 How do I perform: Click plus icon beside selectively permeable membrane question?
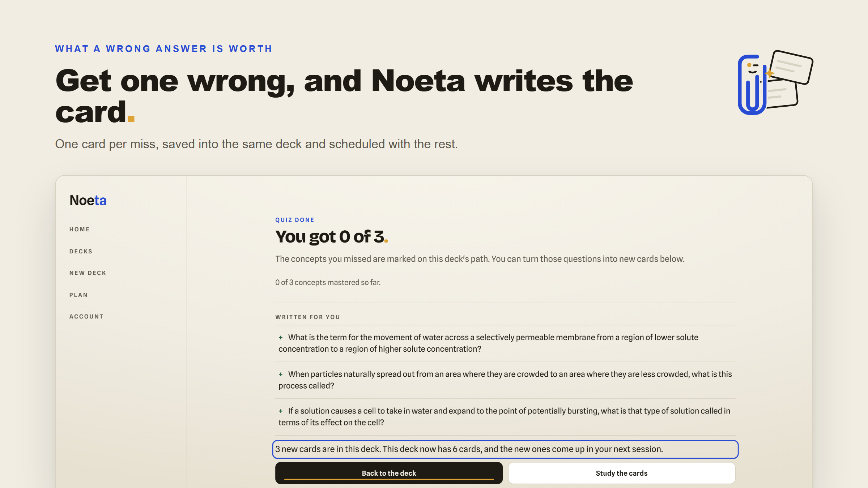tap(281, 338)
